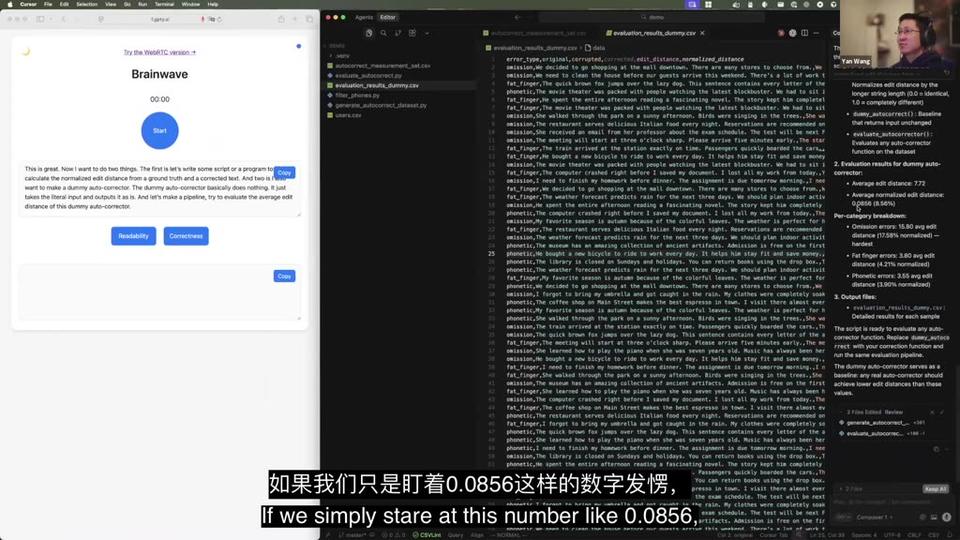The image size is (960, 540).
Task: Open the Explorer files icon in the Cursor sidebar
Action: pyautogui.click(x=369, y=33)
